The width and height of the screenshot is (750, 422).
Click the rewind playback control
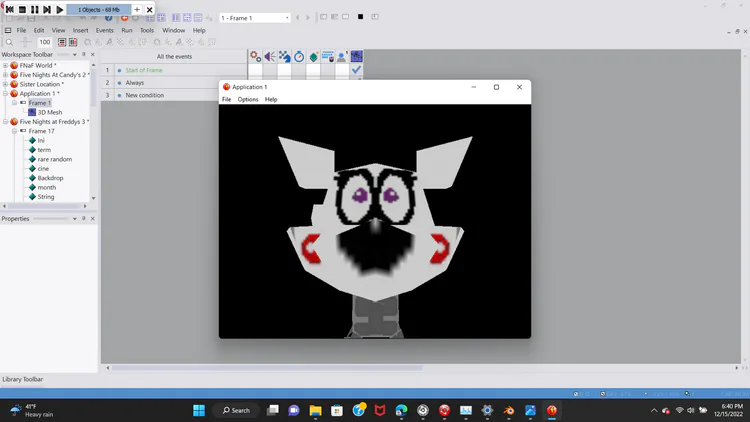[x=10, y=10]
